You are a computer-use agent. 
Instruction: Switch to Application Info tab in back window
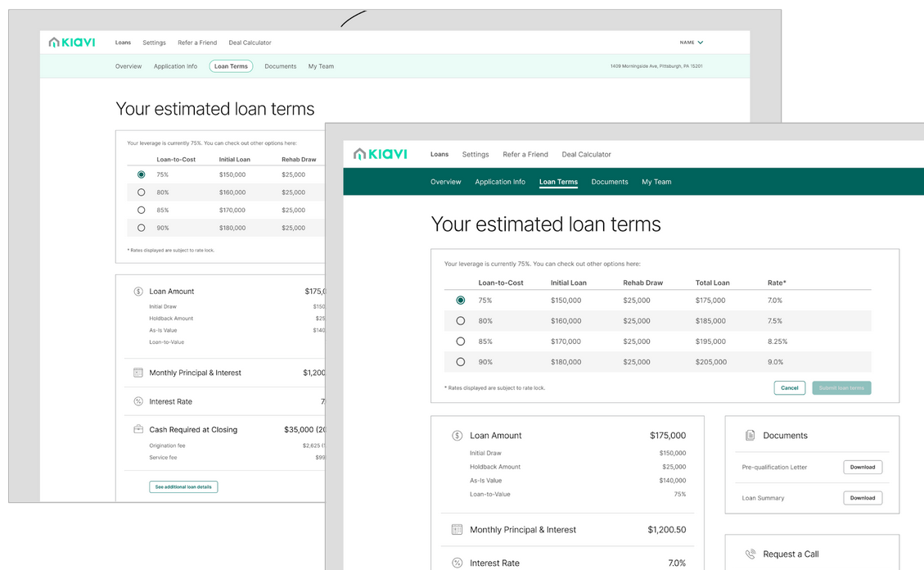175,66
